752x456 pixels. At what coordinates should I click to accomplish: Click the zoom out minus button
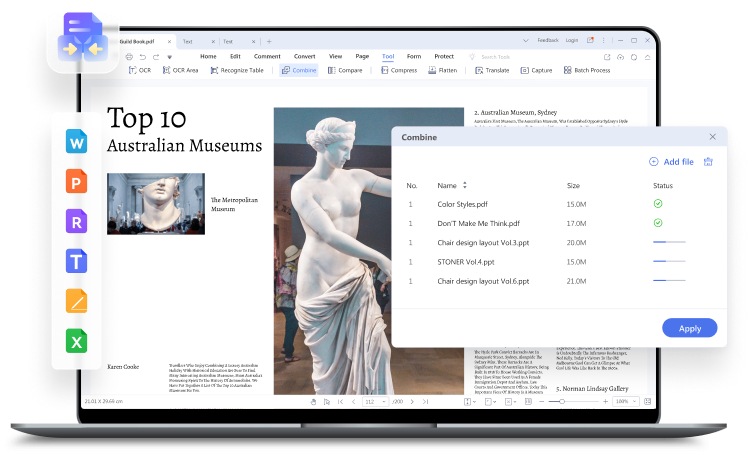click(x=541, y=401)
